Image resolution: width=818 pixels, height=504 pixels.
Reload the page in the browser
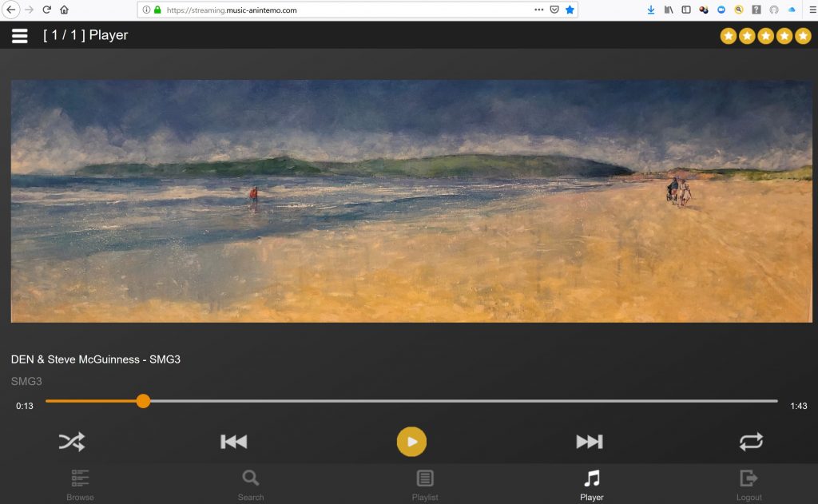pos(46,10)
